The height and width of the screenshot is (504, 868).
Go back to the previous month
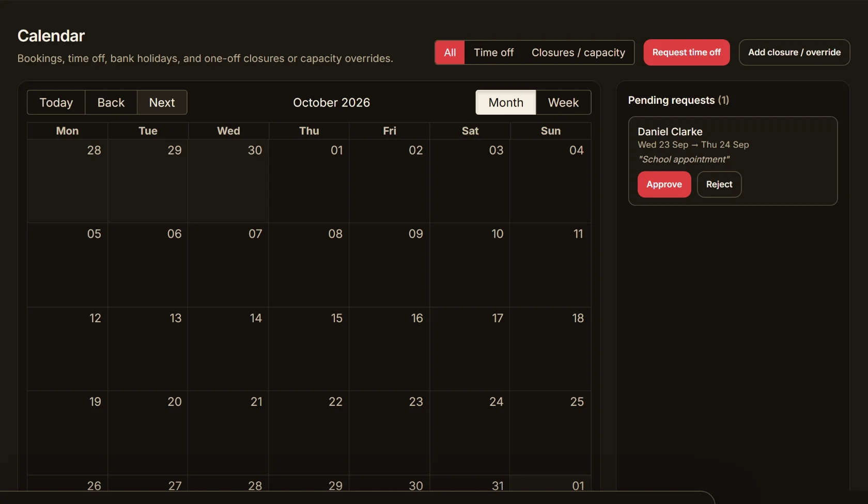click(111, 102)
